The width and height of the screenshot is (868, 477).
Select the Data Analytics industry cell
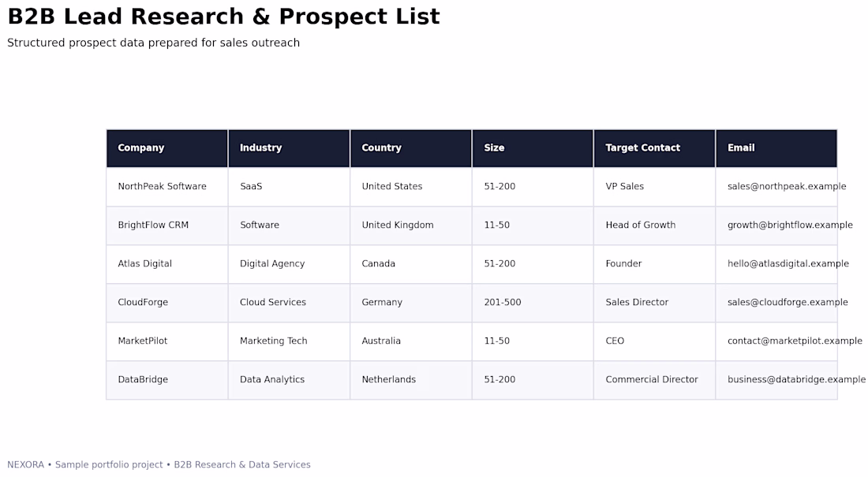[289, 380]
